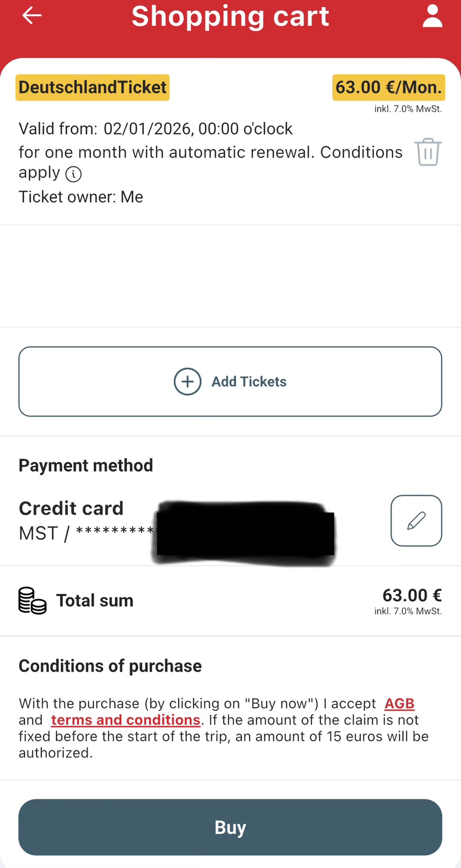Click the plus circle icon
This screenshot has height=868, width=461.
tap(187, 382)
